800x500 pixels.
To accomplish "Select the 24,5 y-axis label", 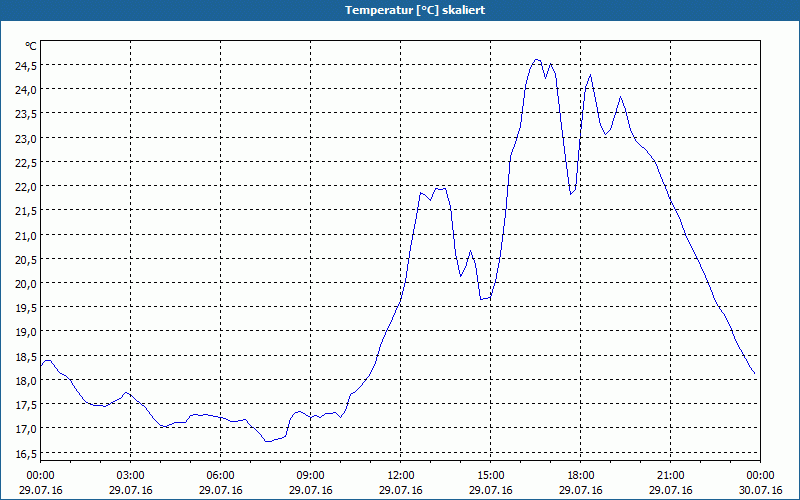I will click(x=26, y=65).
